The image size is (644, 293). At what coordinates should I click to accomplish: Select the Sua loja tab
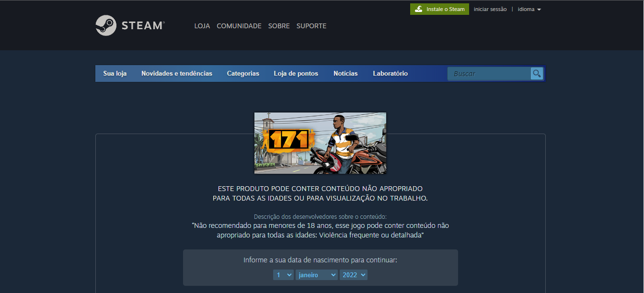115,73
